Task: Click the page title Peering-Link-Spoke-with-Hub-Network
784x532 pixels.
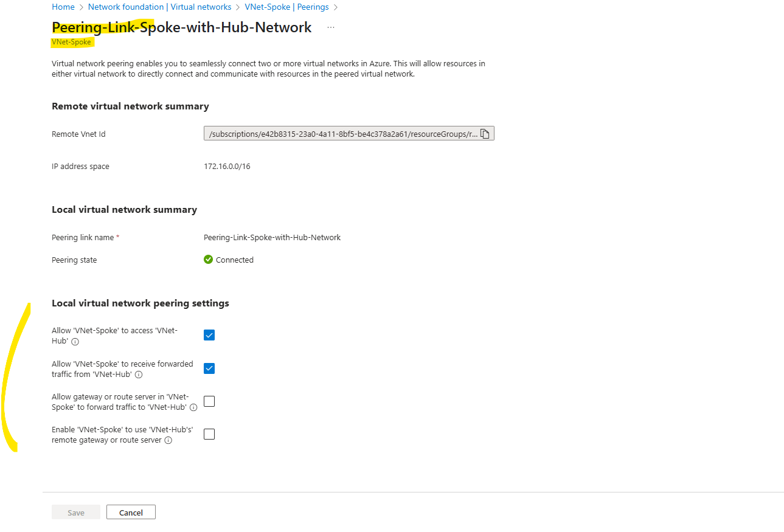Action: [182, 27]
